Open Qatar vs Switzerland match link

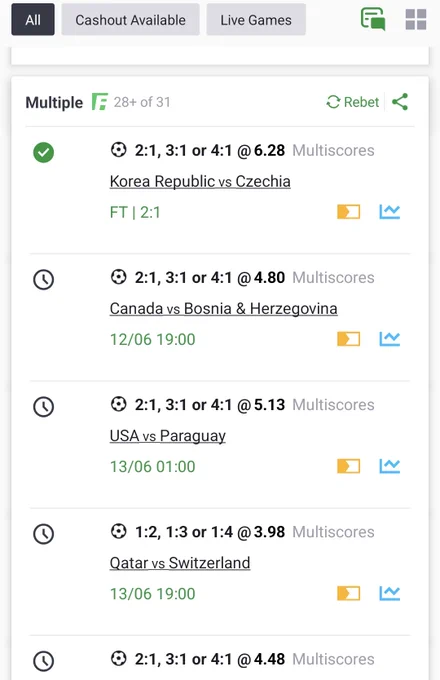coord(179,562)
